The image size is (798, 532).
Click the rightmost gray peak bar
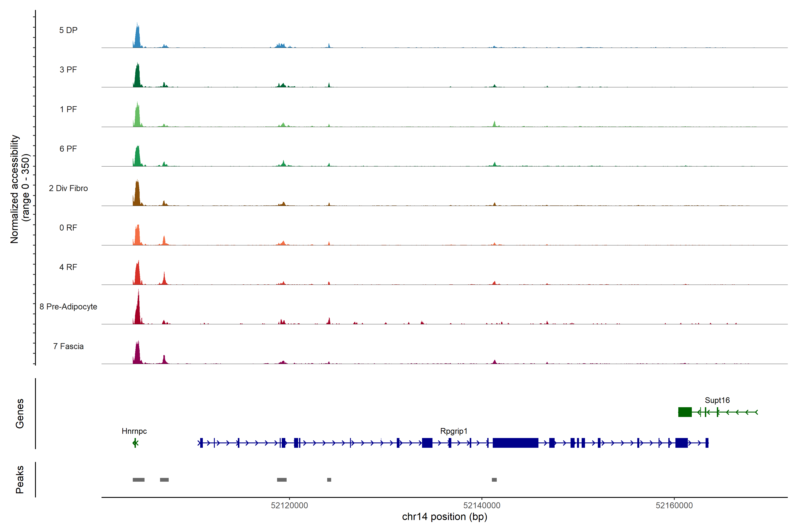[x=494, y=480]
